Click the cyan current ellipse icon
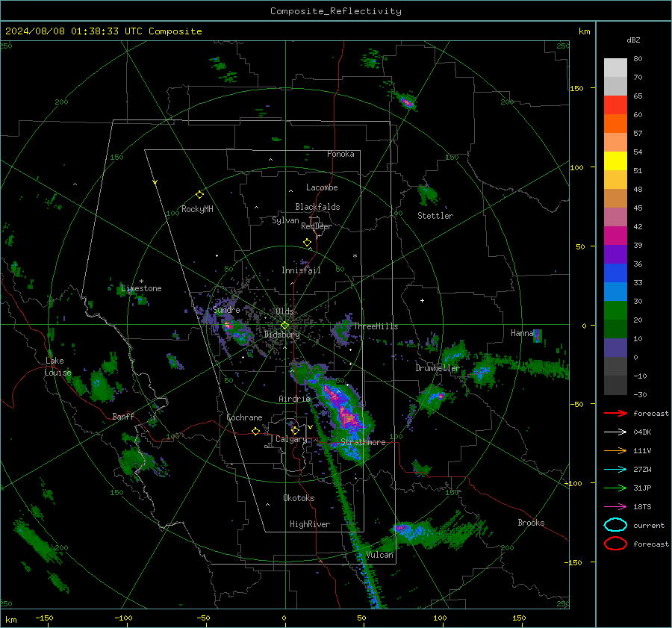 (615, 525)
